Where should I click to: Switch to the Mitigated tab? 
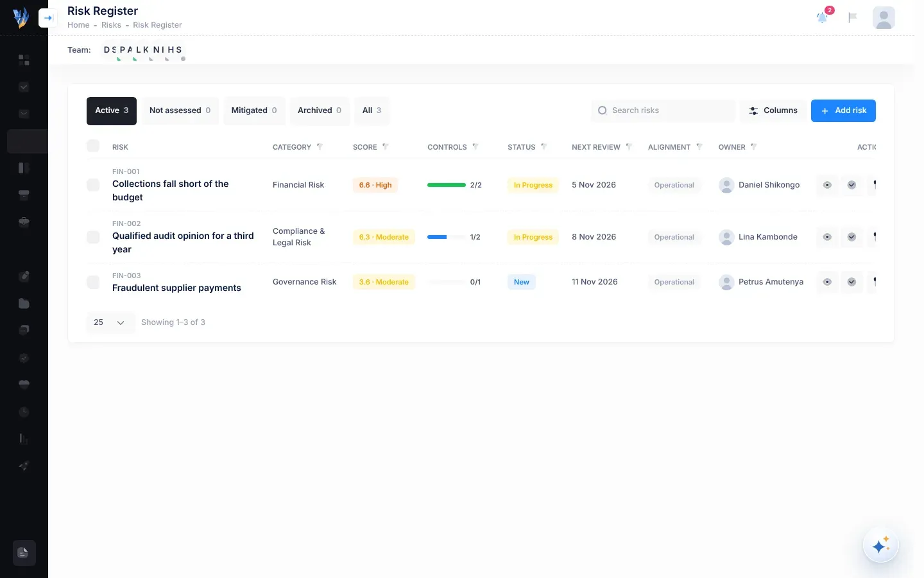click(x=254, y=110)
